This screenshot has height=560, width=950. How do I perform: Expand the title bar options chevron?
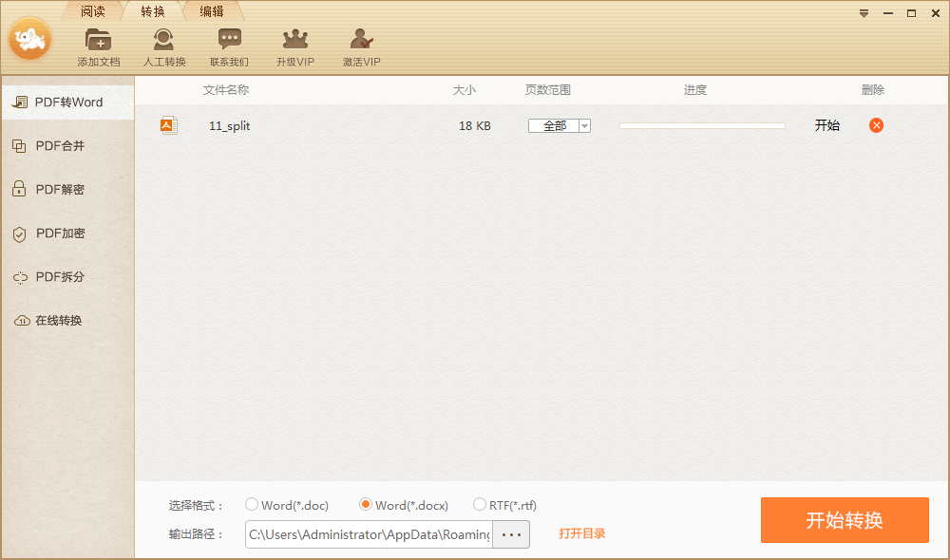point(863,13)
